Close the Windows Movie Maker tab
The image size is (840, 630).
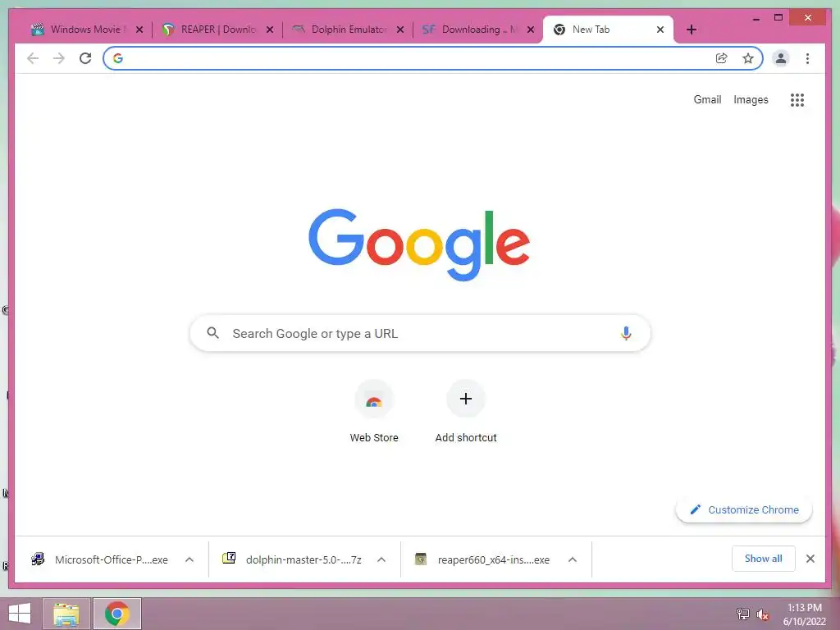click(139, 30)
